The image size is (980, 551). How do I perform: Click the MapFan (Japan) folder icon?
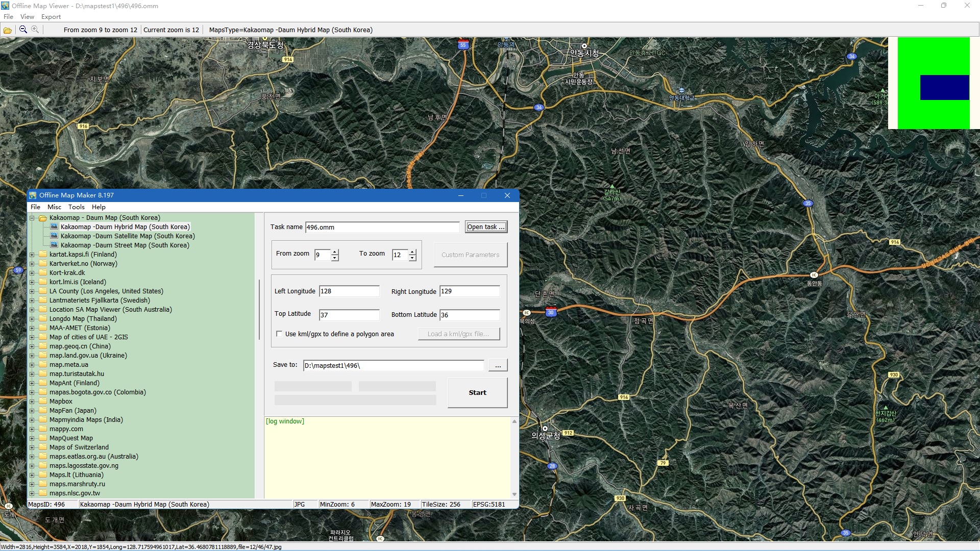point(43,411)
